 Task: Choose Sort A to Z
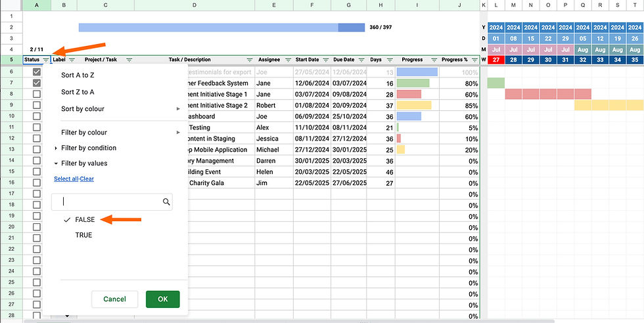pyautogui.click(x=78, y=75)
